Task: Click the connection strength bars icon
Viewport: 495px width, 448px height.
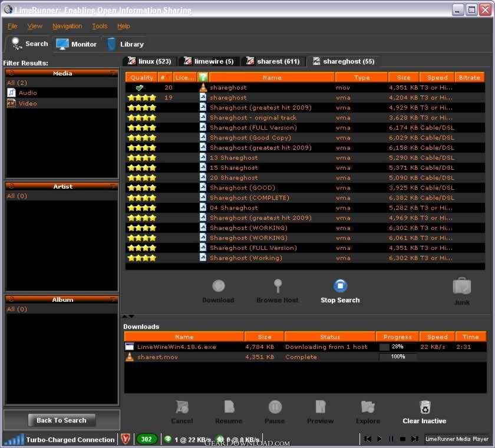Action: (x=14, y=439)
